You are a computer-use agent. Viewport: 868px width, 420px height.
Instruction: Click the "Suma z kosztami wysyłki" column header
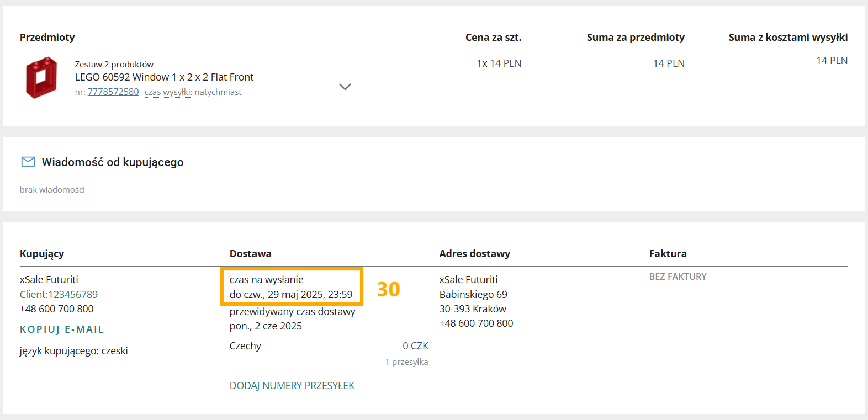[x=788, y=38]
